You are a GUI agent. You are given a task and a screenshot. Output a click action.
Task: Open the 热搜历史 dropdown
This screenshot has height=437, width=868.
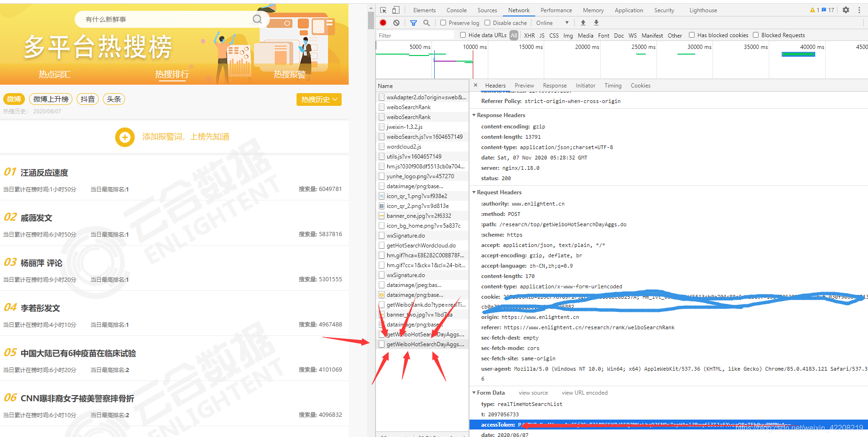[x=319, y=99]
